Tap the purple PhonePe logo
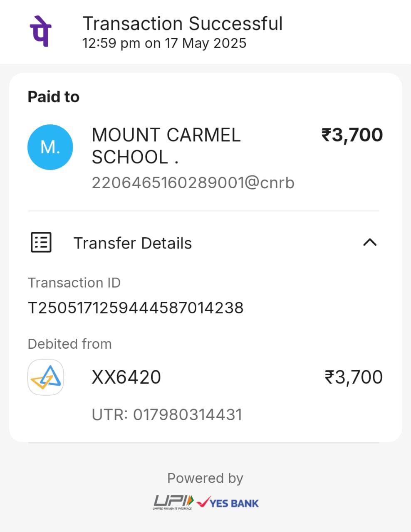The width and height of the screenshot is (411, 532). [x=40, y=31]
